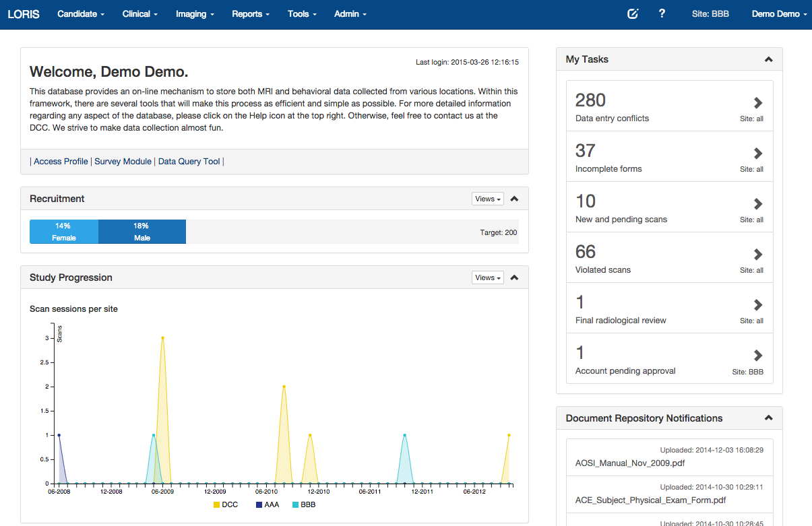The image size is (812, 526).
Task: Open the Access Profile link
Action: (61, 162)
